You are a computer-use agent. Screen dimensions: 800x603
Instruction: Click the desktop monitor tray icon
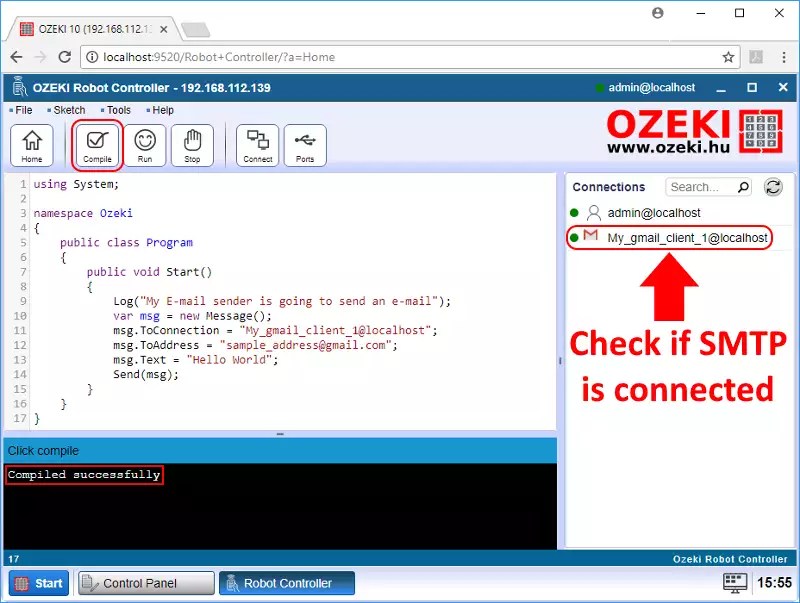point(735,583)
